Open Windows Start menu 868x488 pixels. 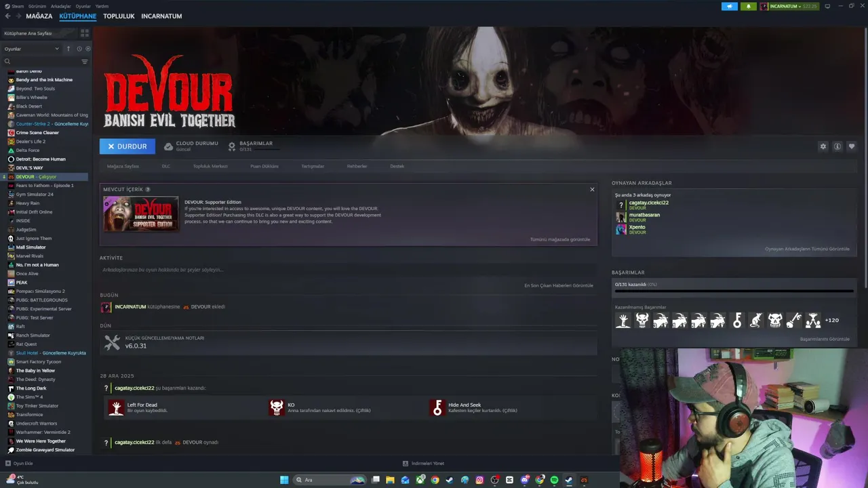pyautogui.click(x=284, y=480)
